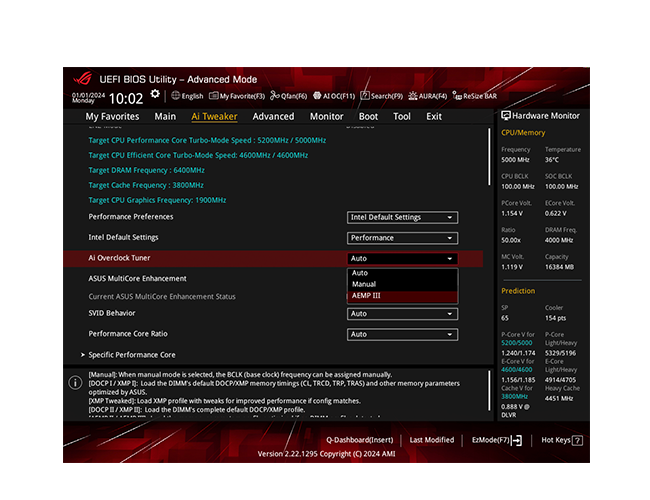Viewport: 650px width, 500px height.
Task: Open the Advanced tab
Action: coord(273,117)
